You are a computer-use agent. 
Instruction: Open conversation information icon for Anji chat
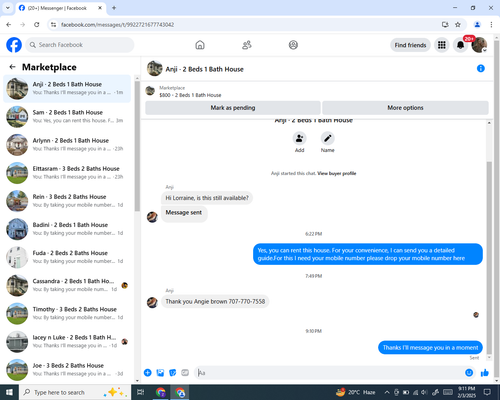pos(481,68)
